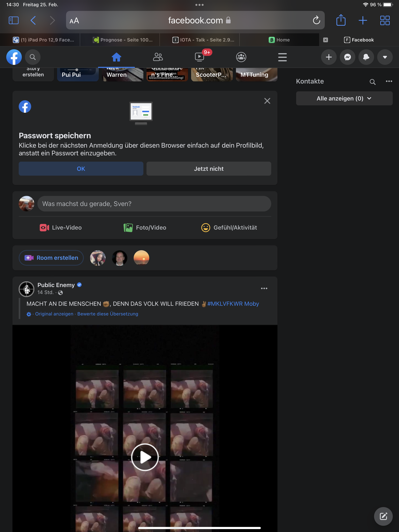The height and width of the screenshot is (532, 399).
Task: Search contacts with the Kontakte magnifier
Action: pyautogui.click(x=372, y=82)
